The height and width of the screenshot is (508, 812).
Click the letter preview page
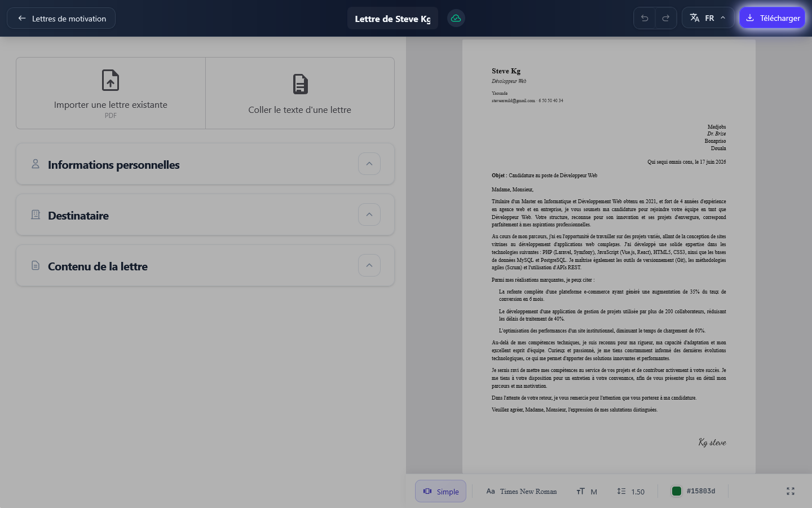(609, 256)
